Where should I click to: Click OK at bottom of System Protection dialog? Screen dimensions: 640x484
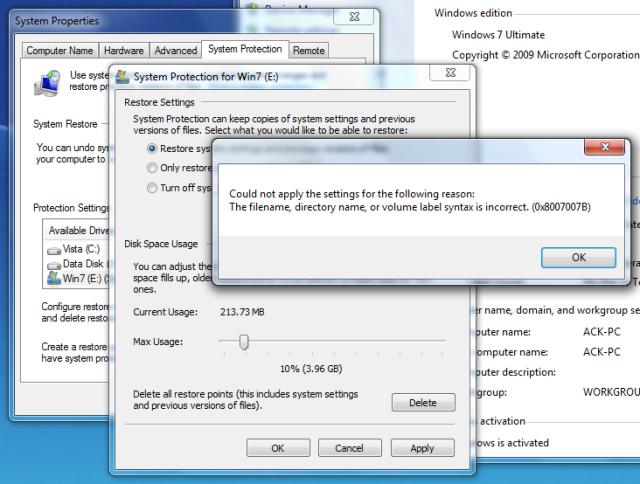[278, 448]
